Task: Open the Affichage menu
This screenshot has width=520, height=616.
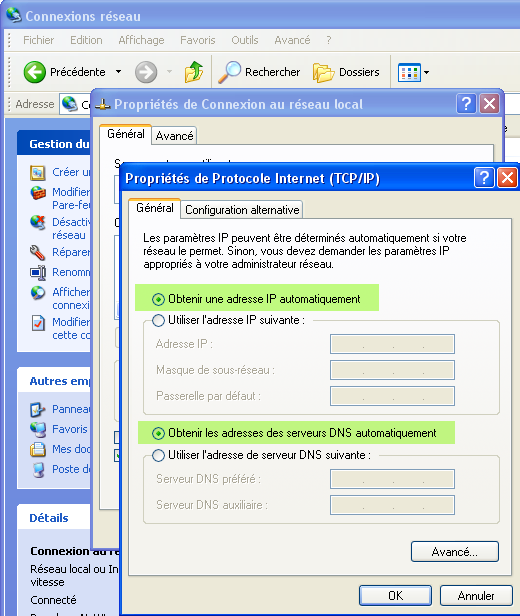Action: click(141, 40)
